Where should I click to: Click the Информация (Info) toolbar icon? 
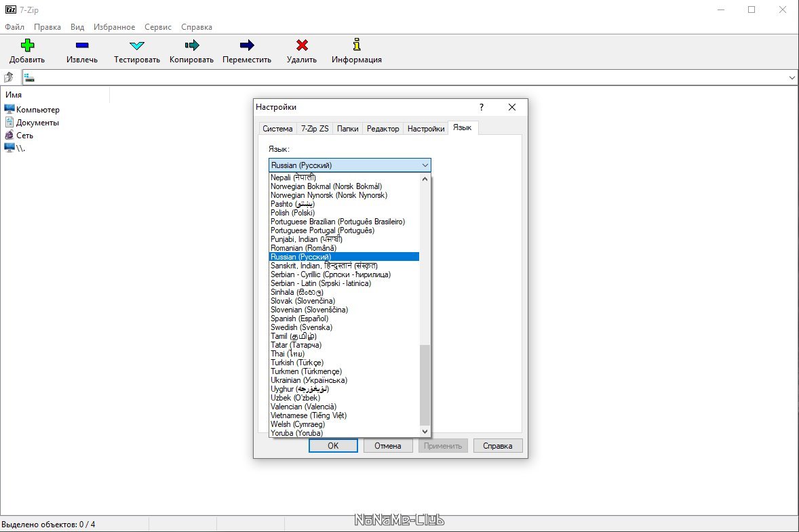point(357,44)
